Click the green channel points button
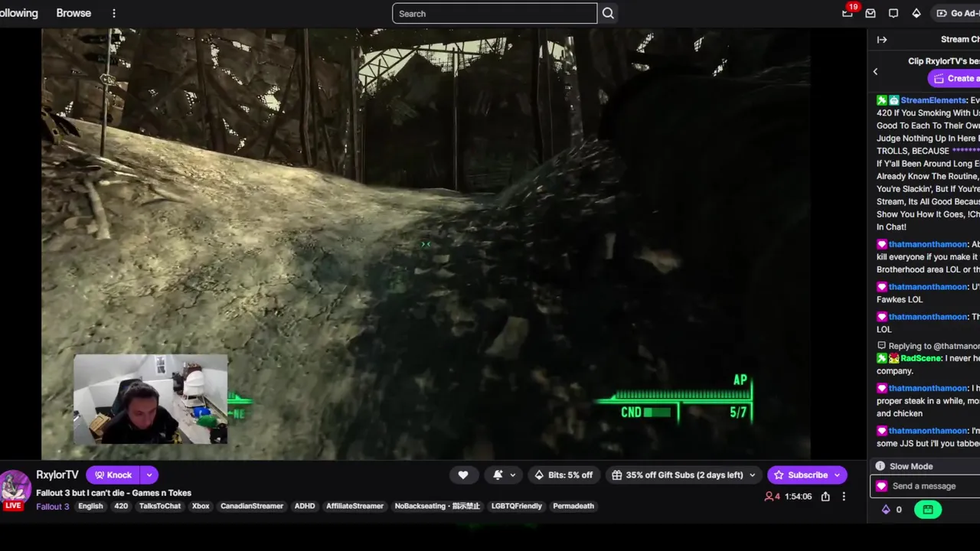This screenshot has width=980, height=551. pos(928,510)
